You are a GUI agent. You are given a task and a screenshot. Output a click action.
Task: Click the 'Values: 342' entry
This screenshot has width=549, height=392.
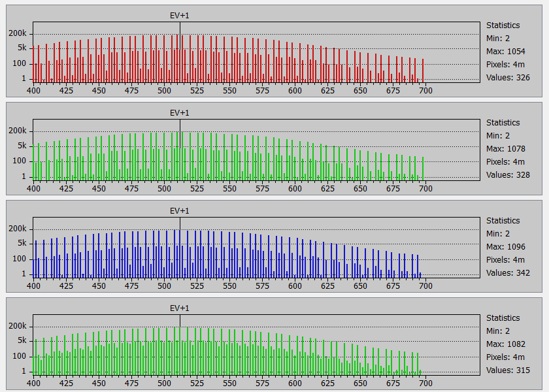[x=508, y=272]
